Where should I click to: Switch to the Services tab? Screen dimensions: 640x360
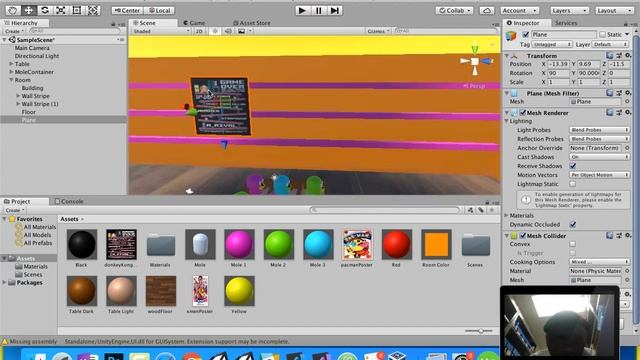(x=566, y=23)
